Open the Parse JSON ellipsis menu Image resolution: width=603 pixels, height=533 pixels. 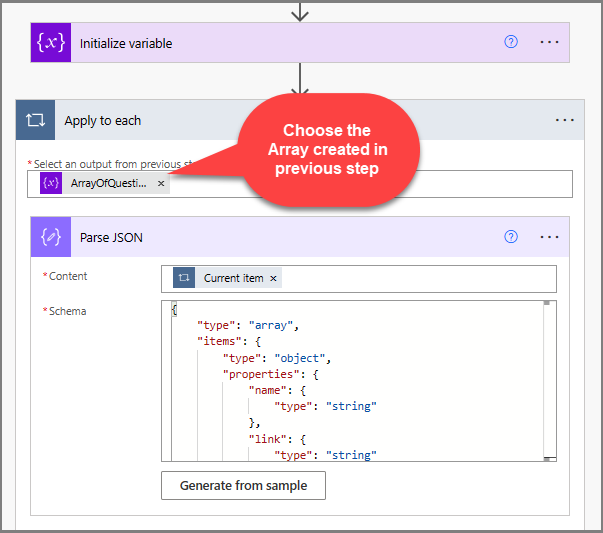(x=549, y=237)
